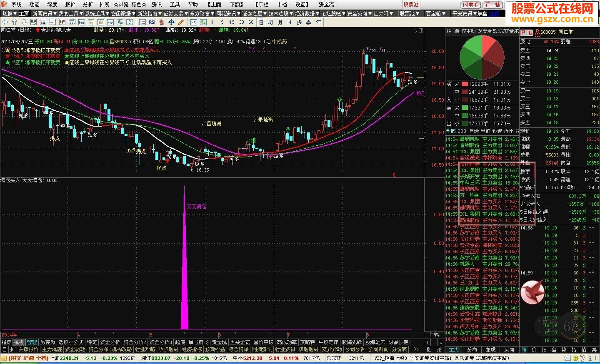
Task: Click the F10 company info icon
Action: [81, 22]
